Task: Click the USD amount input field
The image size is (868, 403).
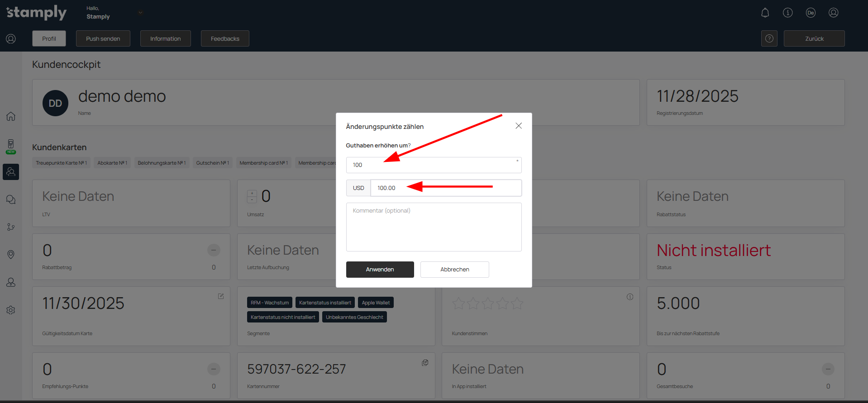Action: 445,188
